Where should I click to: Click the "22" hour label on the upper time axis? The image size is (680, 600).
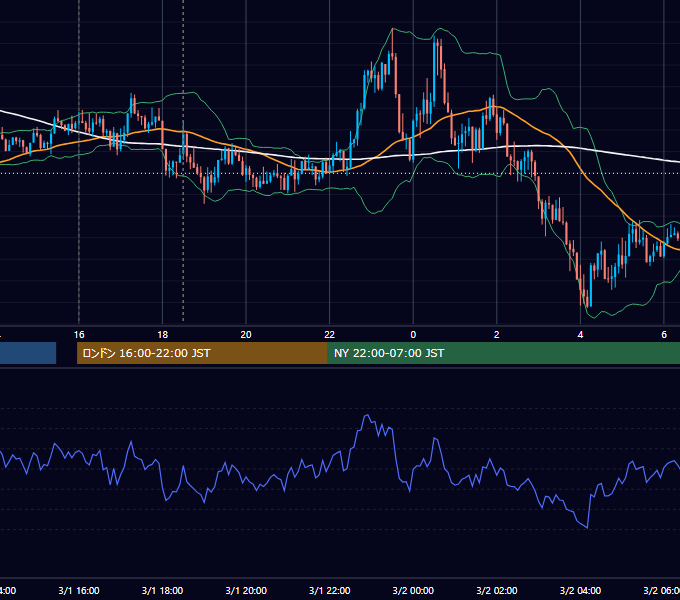[330, 335]
